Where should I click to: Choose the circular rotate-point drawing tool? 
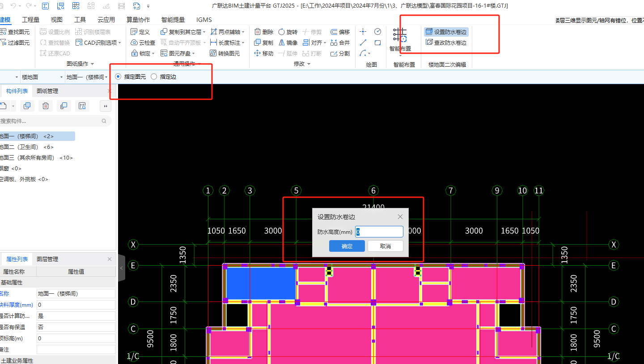tap(377, 31)
